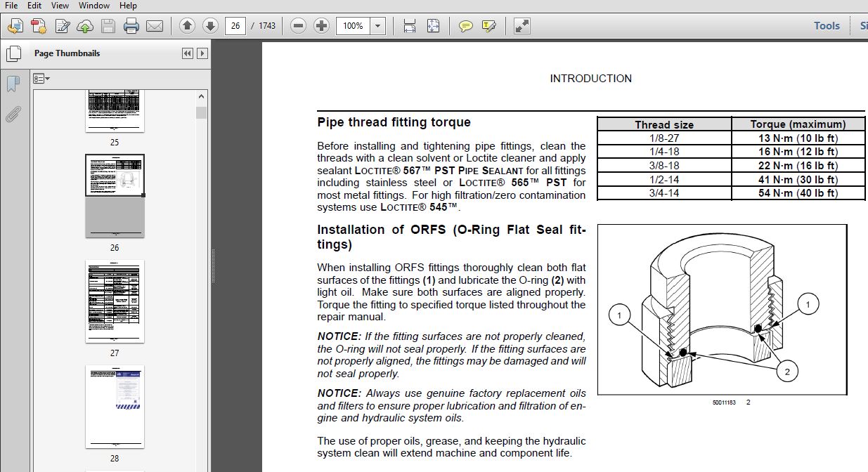This screenshot has width=868, height=472.
Task: Click the thumbnails panel scrollbar thumb
Action: coord(202,112)
